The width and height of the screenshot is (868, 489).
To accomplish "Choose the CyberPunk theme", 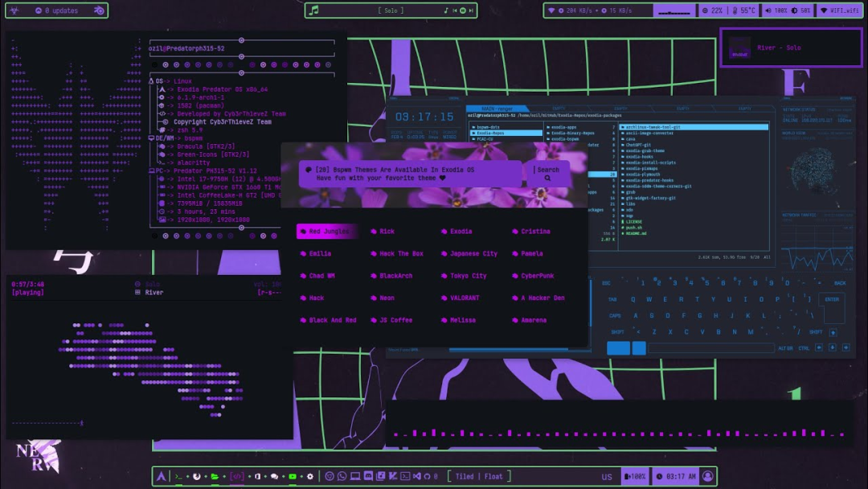I will (x=533, y=275).
